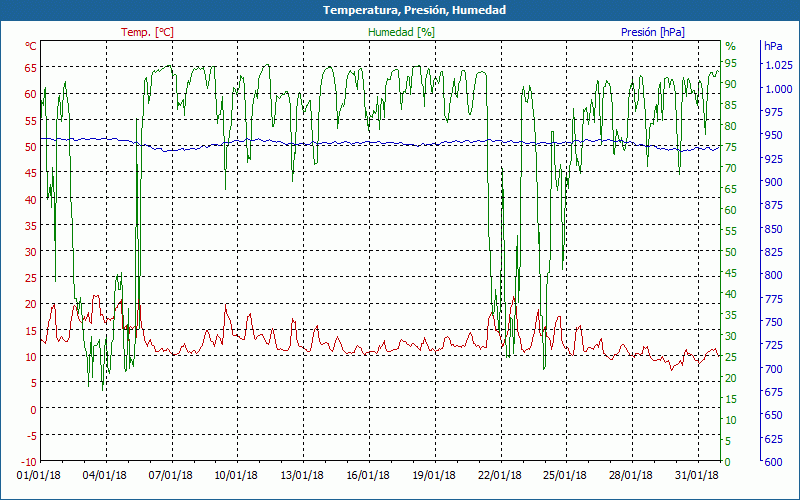Click the "%" unit atop the humidity axis
The image size is (800, 500).
(x=731, y=46)
